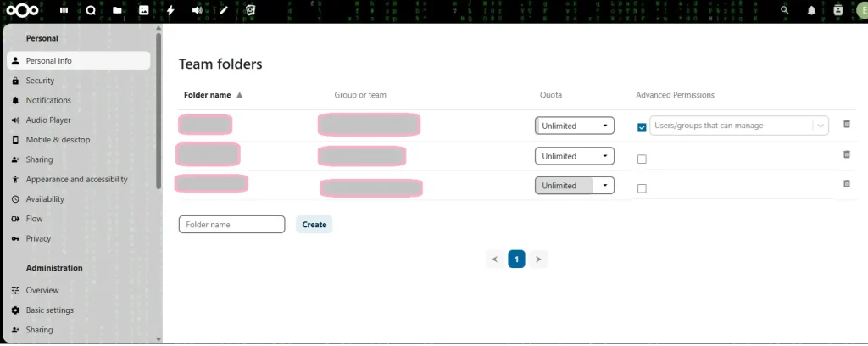Click the Overview sliders icon in Administration
The image size is (868, 346).
[15, 291]
